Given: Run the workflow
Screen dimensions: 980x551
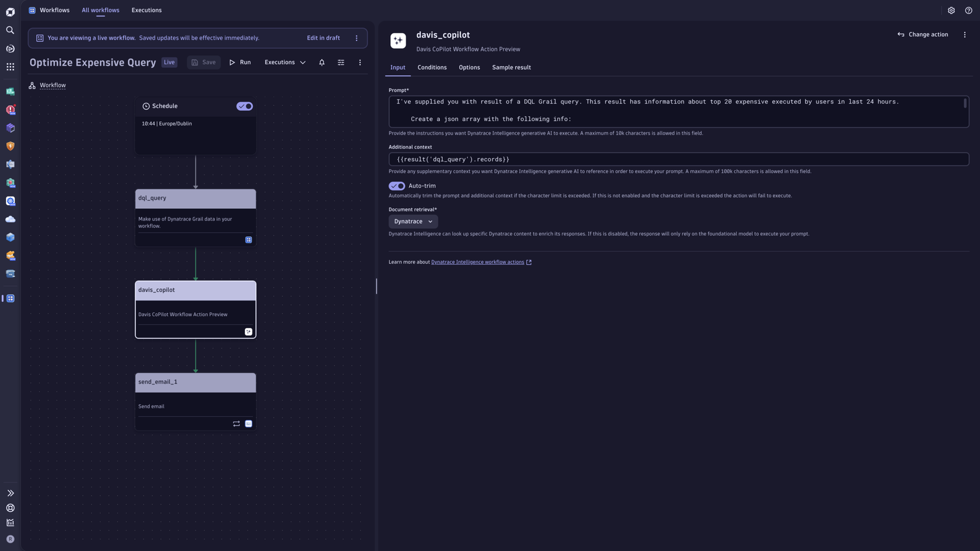Looking at the screenshot, I should point(240,62).
